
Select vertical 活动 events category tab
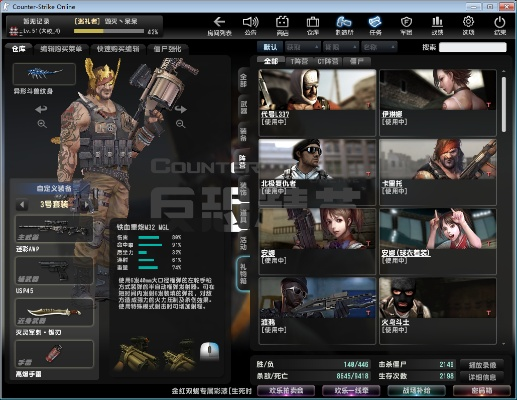pyautogui.click(x=244, y=243)
